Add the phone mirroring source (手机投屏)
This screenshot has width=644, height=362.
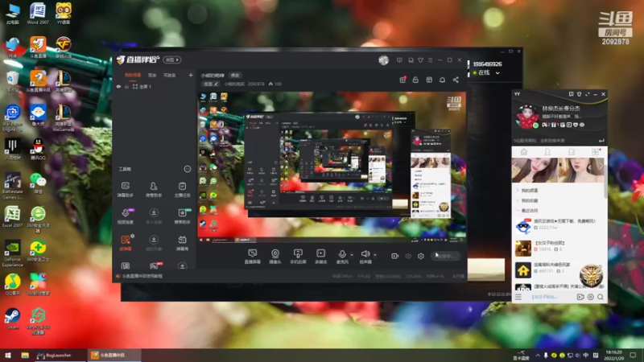[298, 256]
